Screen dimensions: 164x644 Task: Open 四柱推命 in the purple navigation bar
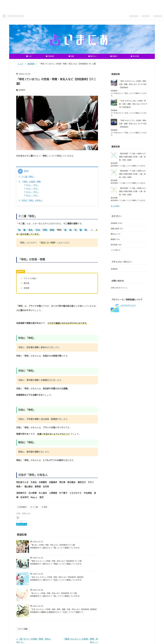[50, 56]
